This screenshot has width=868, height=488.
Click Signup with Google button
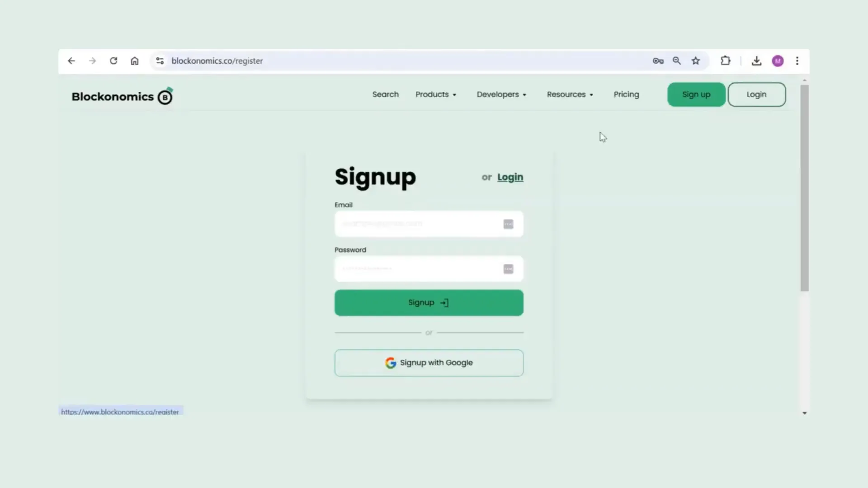[x=429, y=362]
